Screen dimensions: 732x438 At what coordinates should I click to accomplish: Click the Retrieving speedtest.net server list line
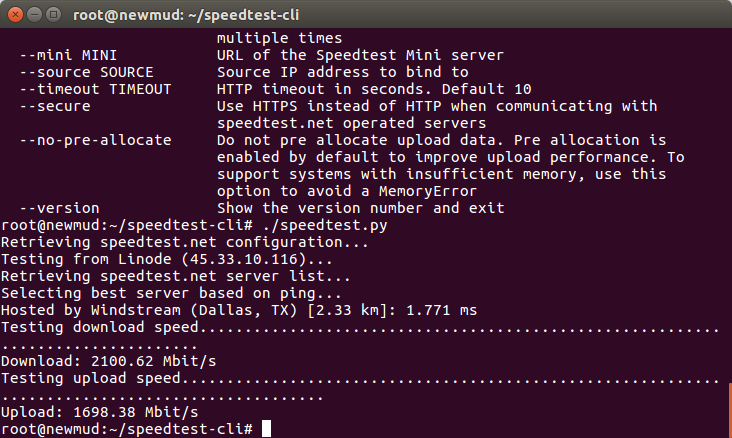176,276
